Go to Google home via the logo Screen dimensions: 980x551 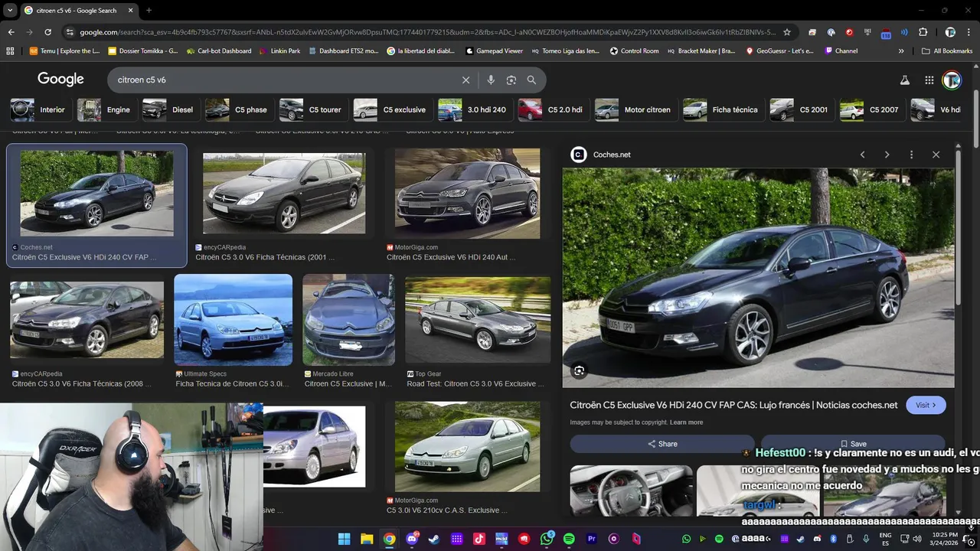(x=60, y=80)
